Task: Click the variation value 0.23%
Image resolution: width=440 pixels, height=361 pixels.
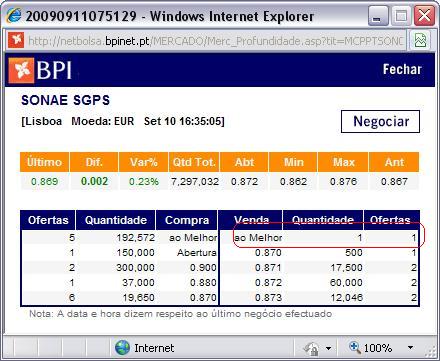Action: click(144, 182)
